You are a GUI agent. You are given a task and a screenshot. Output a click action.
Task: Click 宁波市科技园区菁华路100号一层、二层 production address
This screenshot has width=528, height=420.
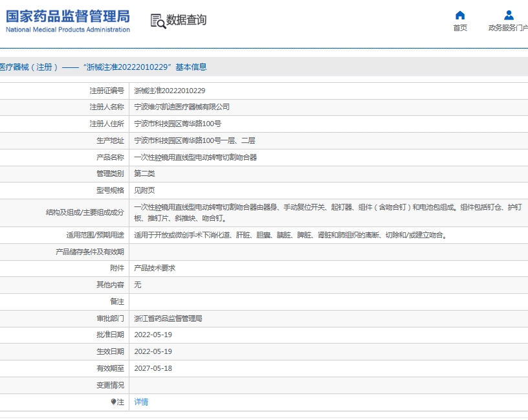195,140
